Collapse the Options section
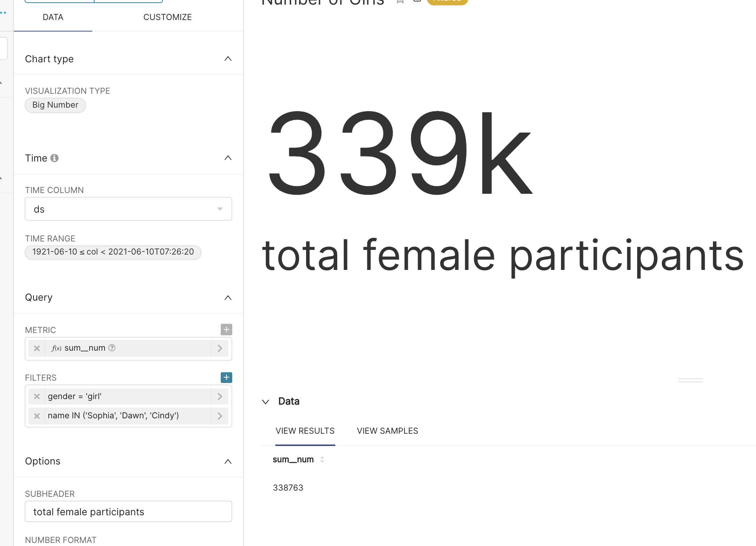The height and width of the screenshot is (546, 756). click(228, 461)
